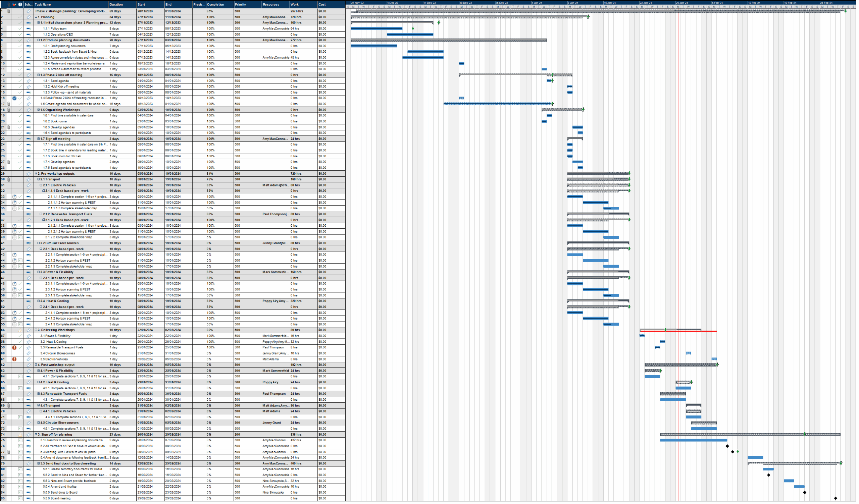Collapse the 5. Sign off for planning summary
This screenshot has height=504, width=859.
pyautogui.click(x=36, y=435)
